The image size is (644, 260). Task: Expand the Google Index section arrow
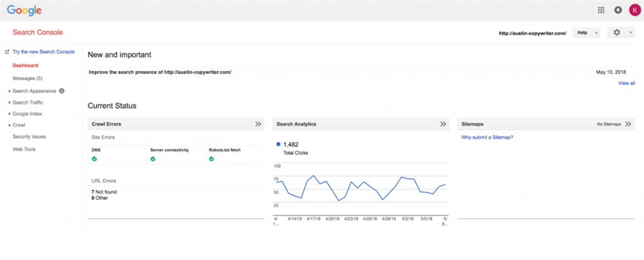pyautogui.click(x=9, y=114)
